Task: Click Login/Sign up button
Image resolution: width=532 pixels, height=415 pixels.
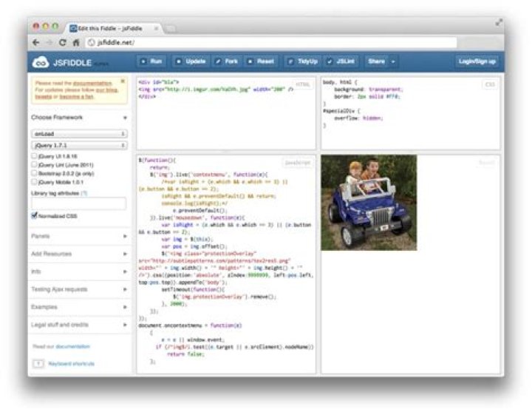Action: [x=477, y=61]
